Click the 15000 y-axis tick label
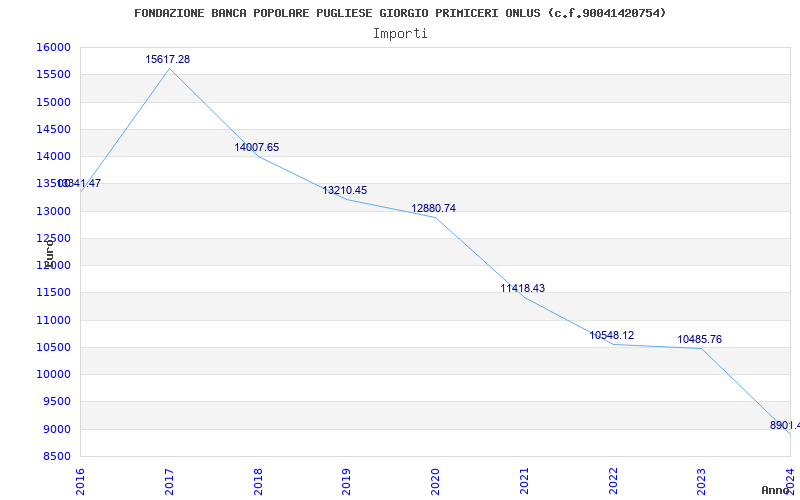Viewport: 800px width, 500px height. tap(53, 102)
